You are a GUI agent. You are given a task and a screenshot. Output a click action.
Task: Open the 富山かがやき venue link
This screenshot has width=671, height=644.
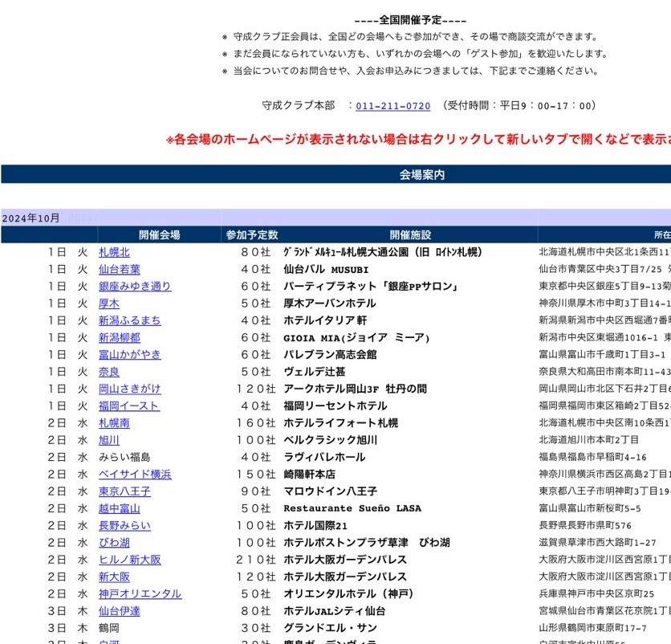coord(130,355)
